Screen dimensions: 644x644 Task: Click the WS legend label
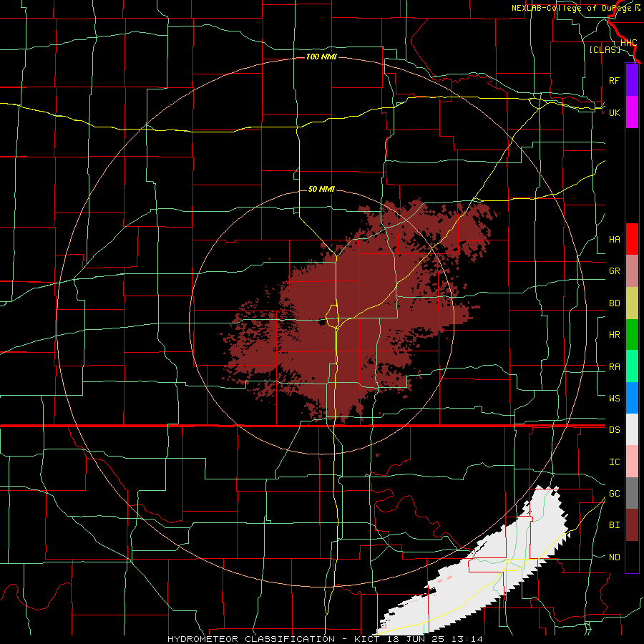[614, 398]
